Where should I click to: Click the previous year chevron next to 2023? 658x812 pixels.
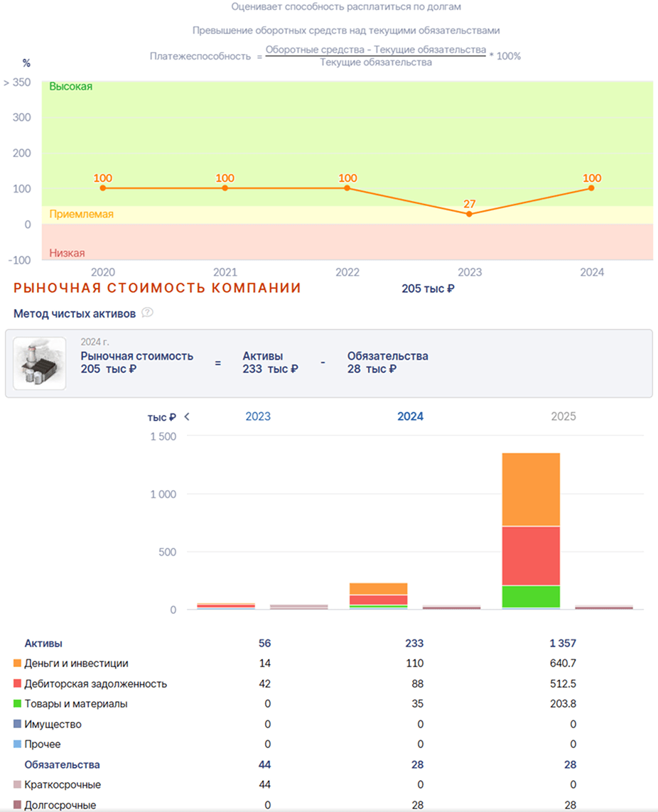pos(187,417)
